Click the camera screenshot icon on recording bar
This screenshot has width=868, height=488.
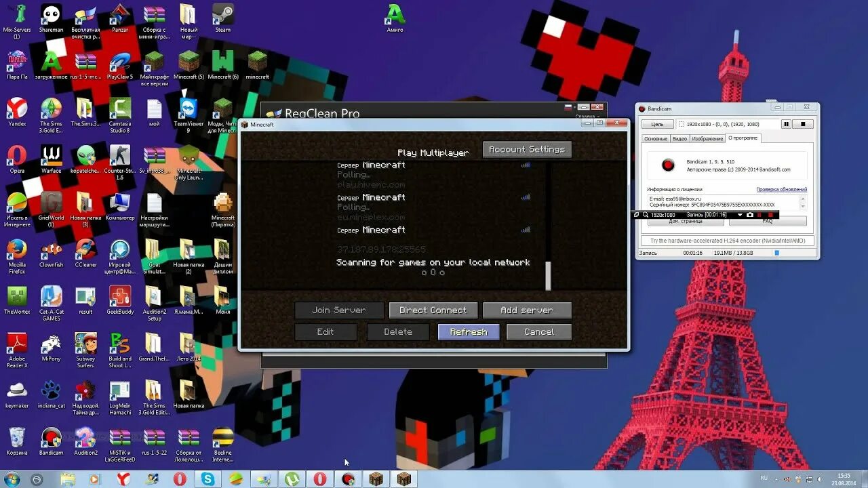[x=750, y=215]
